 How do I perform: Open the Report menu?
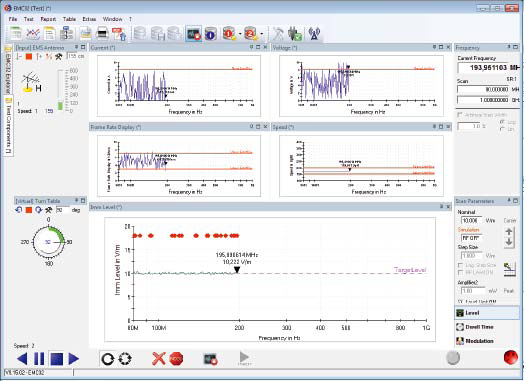(48, 19)
